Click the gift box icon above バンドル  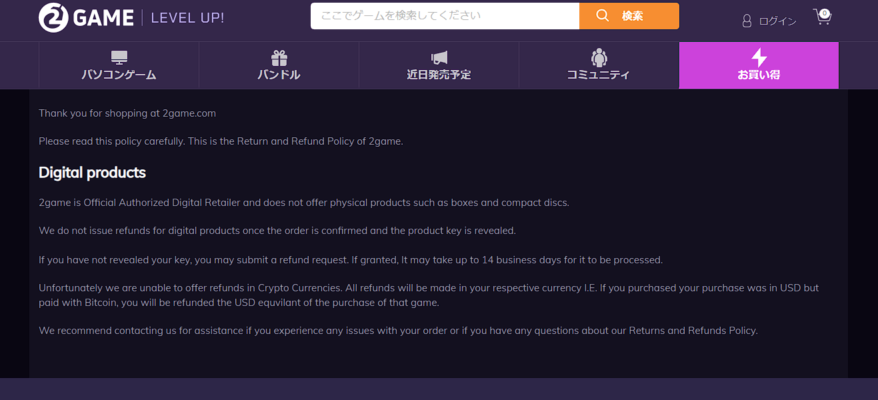[279, 58]
